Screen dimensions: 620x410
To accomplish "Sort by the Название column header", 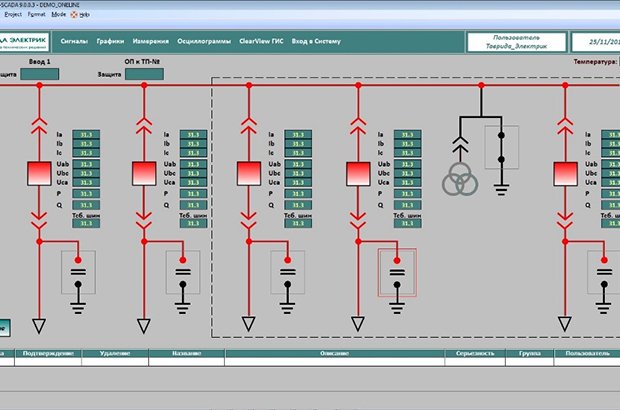I will click(x=187, y=353).
